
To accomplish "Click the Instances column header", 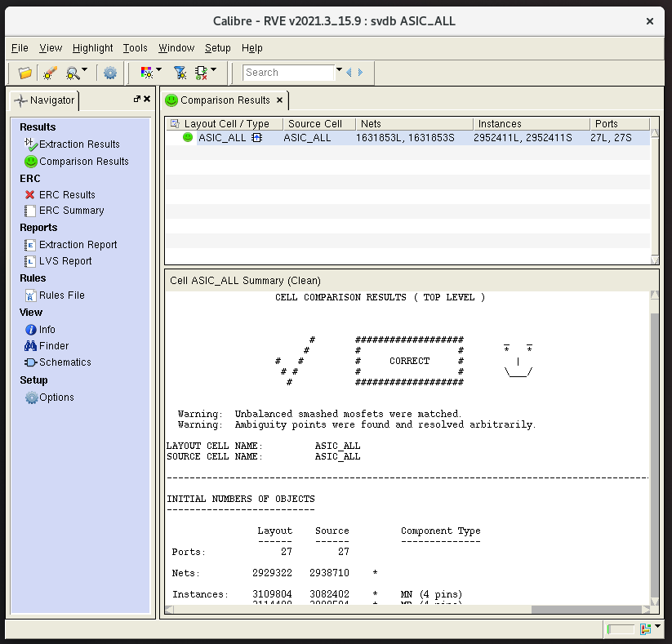I will click(x=532, y=124).
